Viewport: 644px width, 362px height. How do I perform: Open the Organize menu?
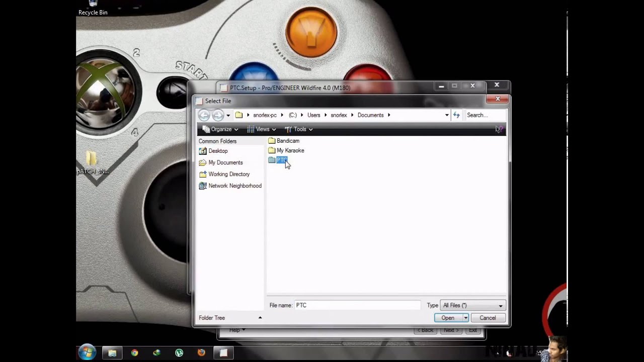point(220,129)
